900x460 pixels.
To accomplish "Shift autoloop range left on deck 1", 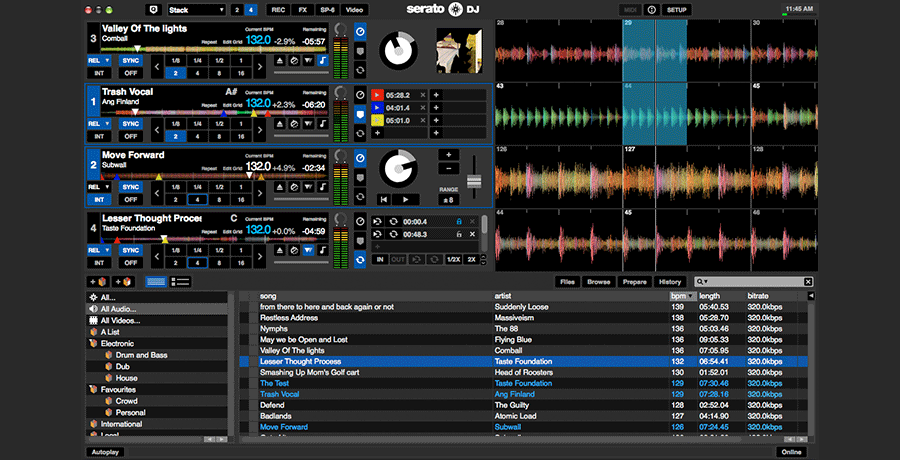I will pos(157,130).
